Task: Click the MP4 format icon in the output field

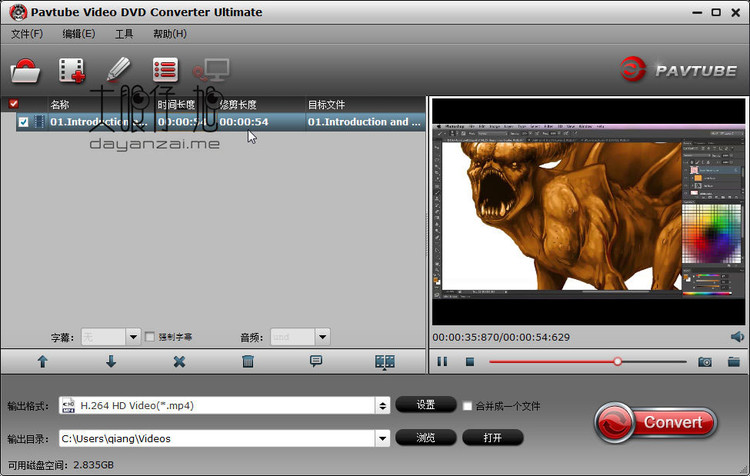Action: click(68, 406)
